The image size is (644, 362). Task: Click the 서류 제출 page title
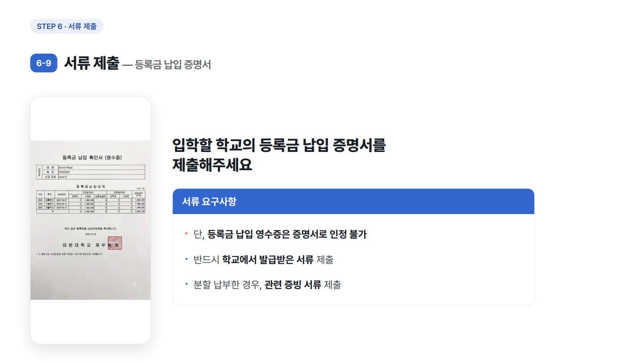click(x=92, y=63)
